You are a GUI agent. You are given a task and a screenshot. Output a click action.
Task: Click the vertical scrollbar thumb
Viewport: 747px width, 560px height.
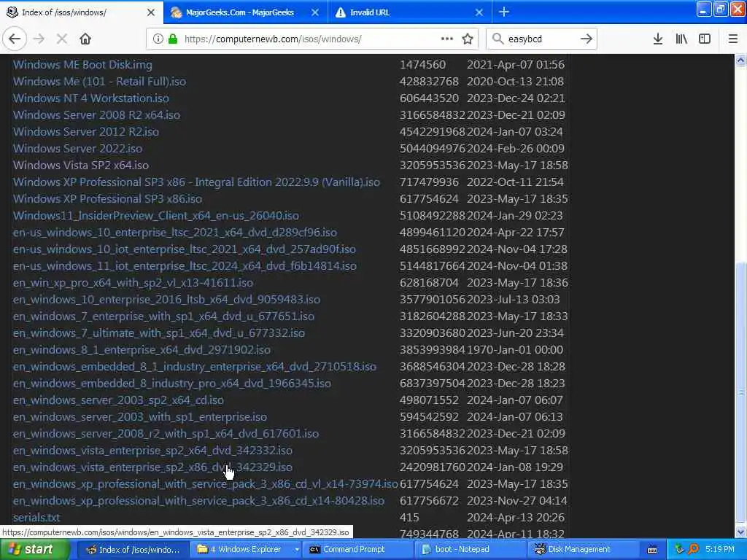[x=740, y=392]
